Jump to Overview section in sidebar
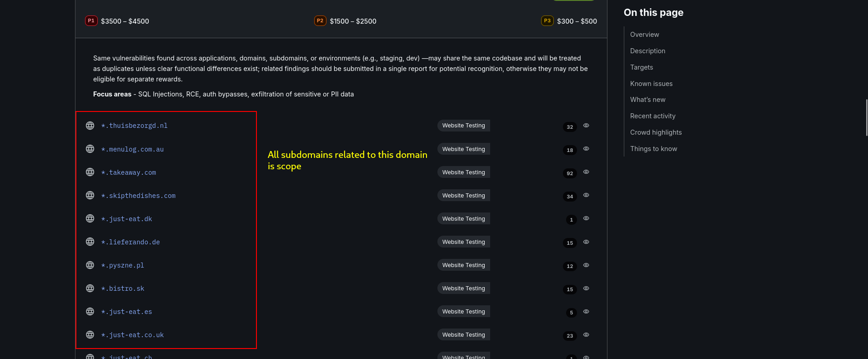868x359 pixels. click(x=644, y=35)
